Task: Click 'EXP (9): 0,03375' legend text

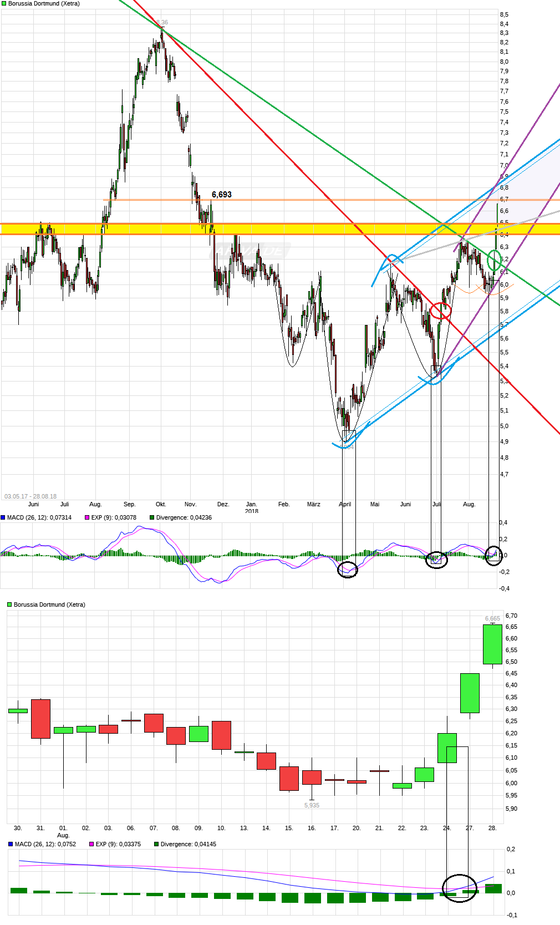Action: pos(118,844)
